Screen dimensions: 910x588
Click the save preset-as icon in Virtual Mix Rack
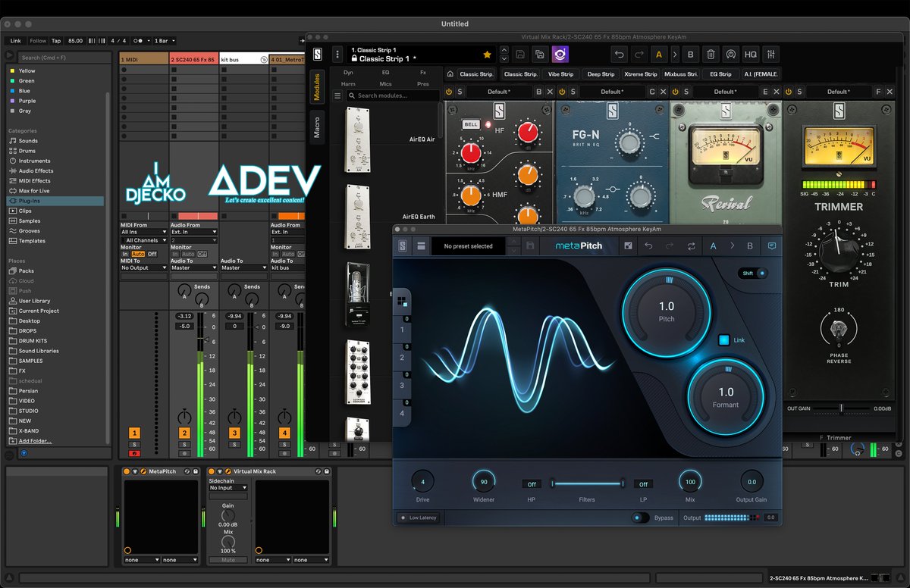click(539, 55)
